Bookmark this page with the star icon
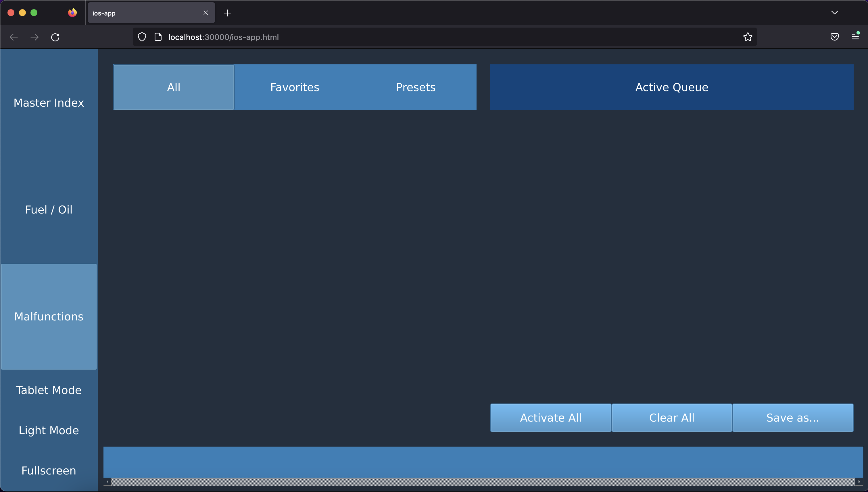868x492 pixels. click(x=747, y=37)
